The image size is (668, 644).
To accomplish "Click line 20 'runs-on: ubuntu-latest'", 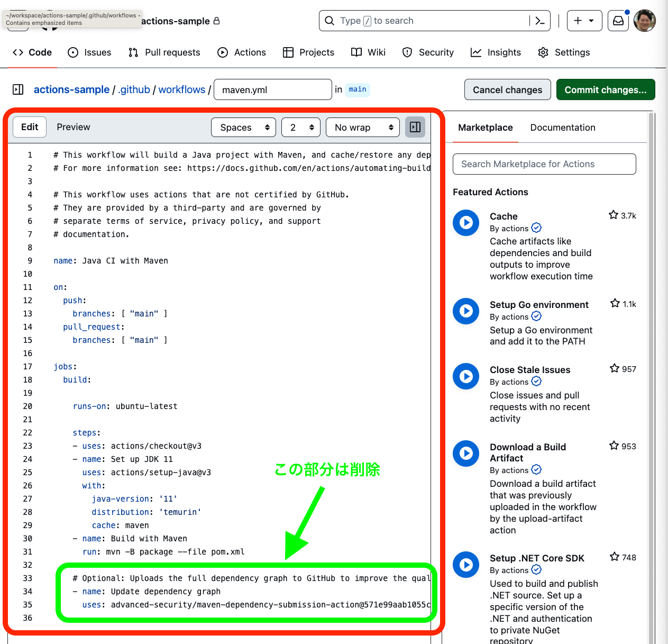I will (125, 406).
